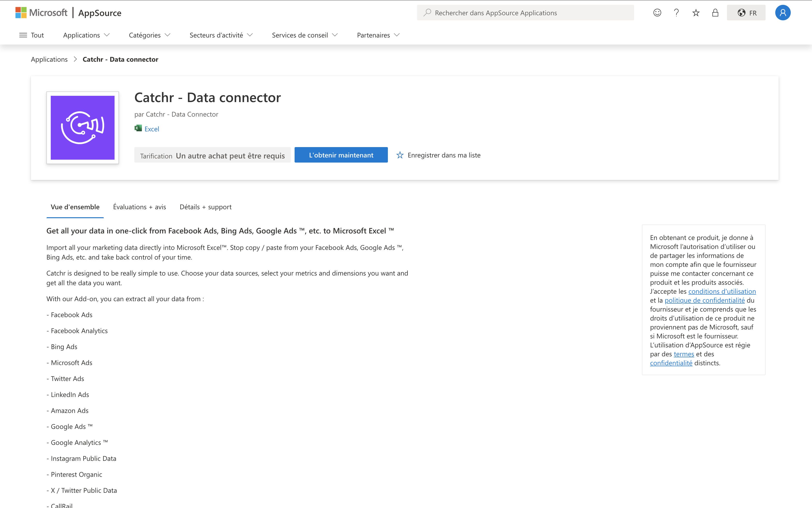Open the confidentialité link
Image resolution: width=812 pixels, height=508 pixels.
[671, 363]
